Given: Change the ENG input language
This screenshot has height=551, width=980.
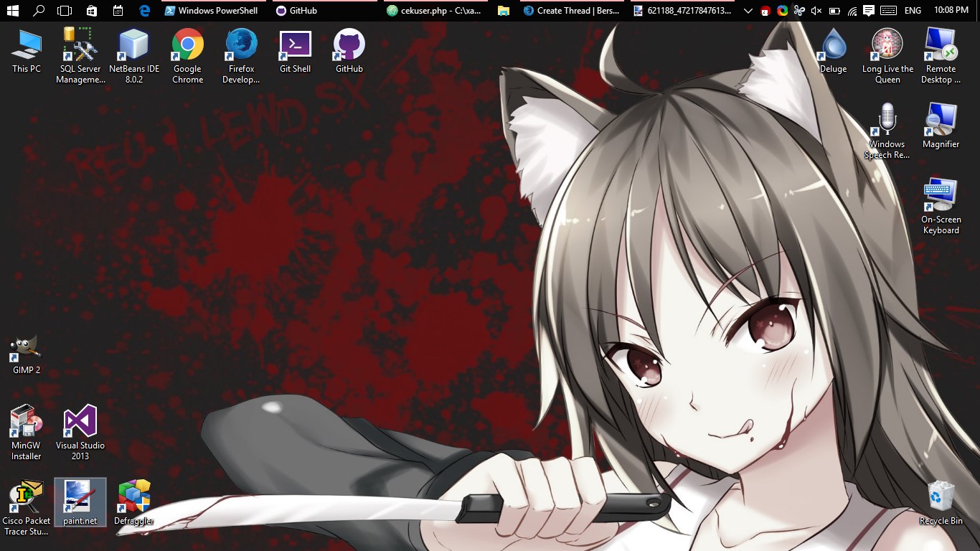Looking at the screenshot, I should click(x=913, y=11).
